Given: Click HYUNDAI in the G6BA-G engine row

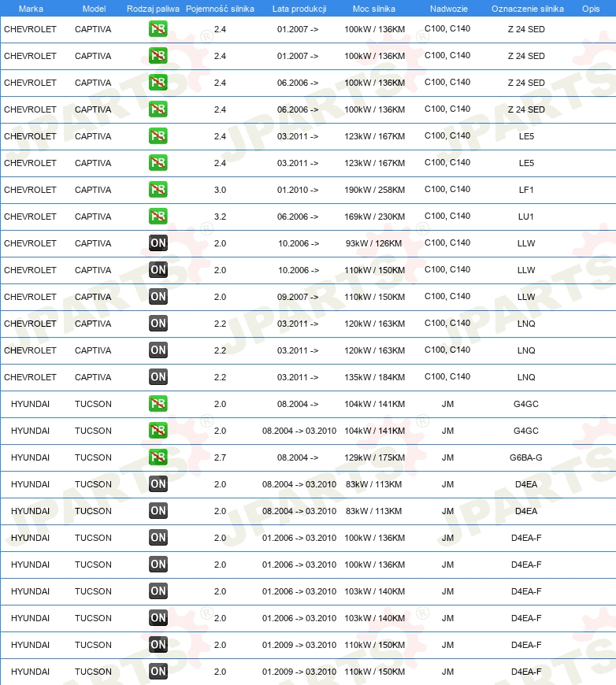Looking at the screenshot, I should pyautogui.click(x=30, y=457).
